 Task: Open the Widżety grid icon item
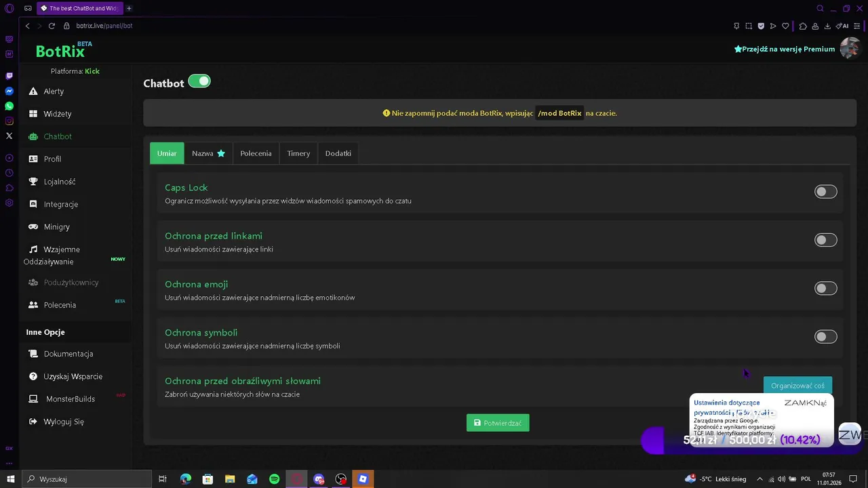pos(33,114)
